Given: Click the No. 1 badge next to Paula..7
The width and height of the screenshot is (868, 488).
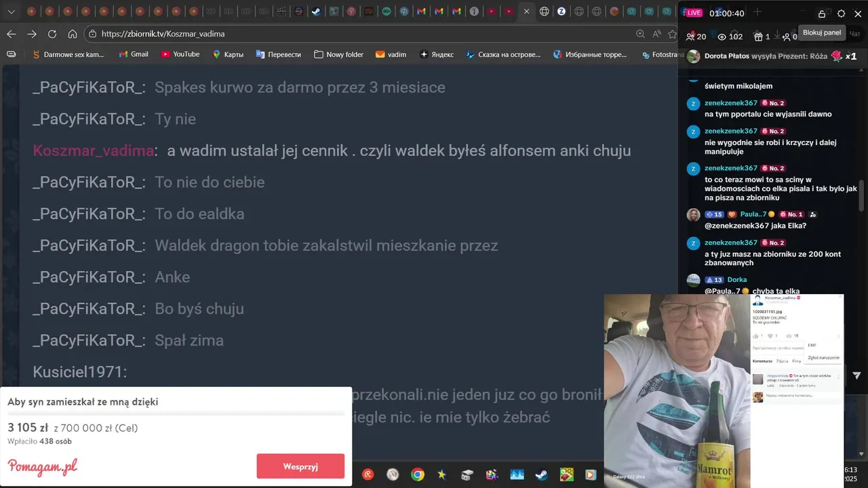Looking at the screenshot, I should click(x=791, y=214).
